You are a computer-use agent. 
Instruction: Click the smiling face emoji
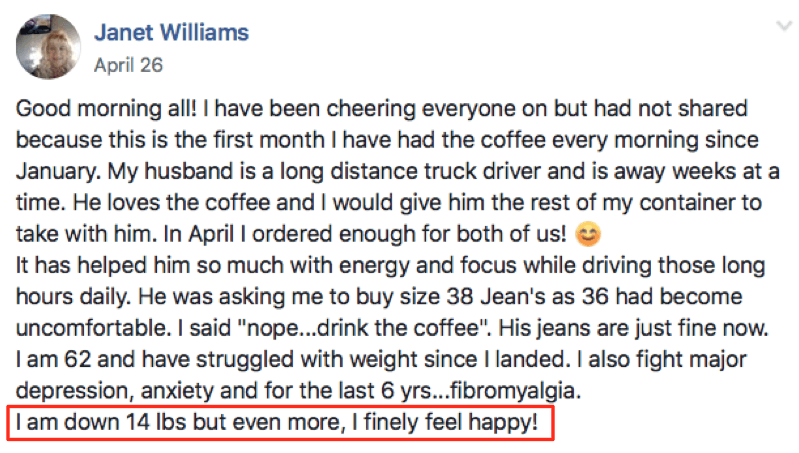point(588,234)
